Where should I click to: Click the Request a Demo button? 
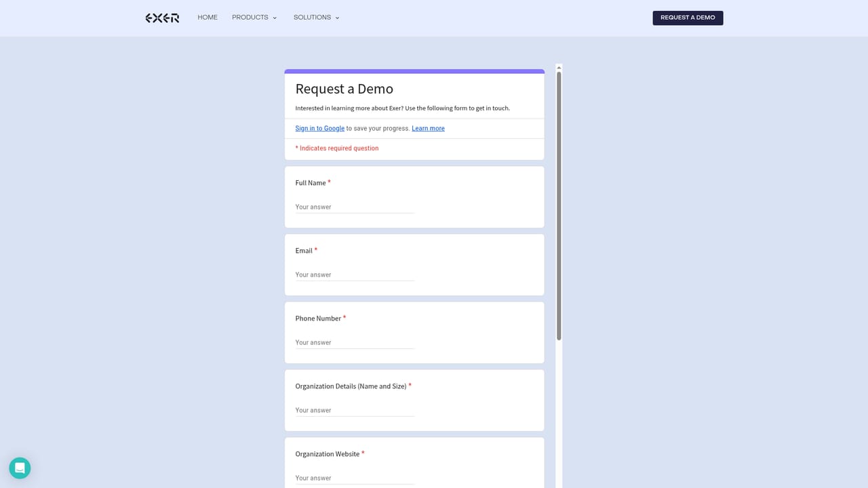tap(688, 18)
